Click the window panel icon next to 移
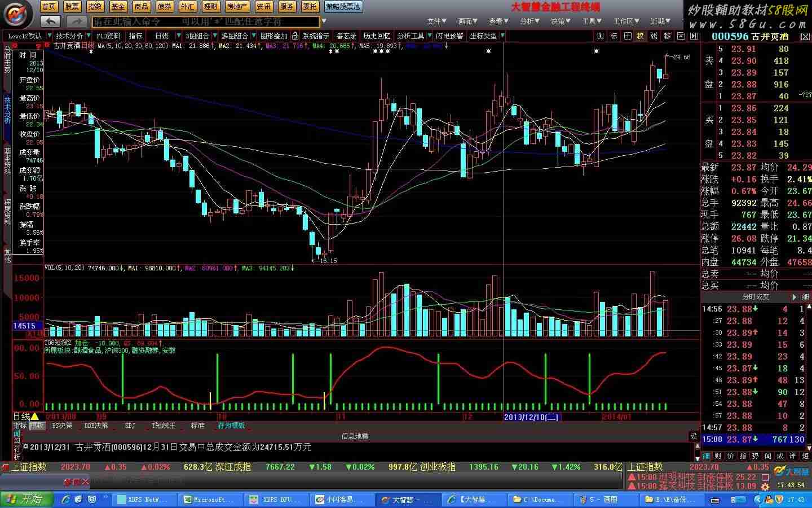Image resolution: width=812 pixels, height=508 pixels. coord(681,36)
